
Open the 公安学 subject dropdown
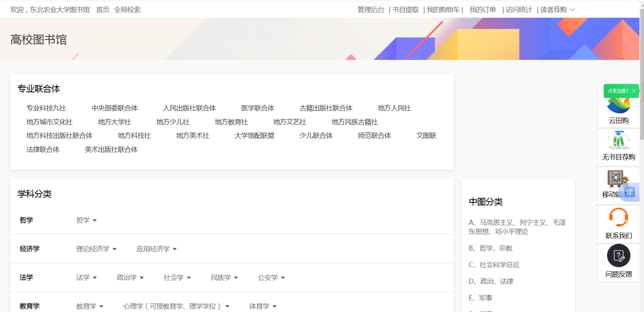pos(271,278)
